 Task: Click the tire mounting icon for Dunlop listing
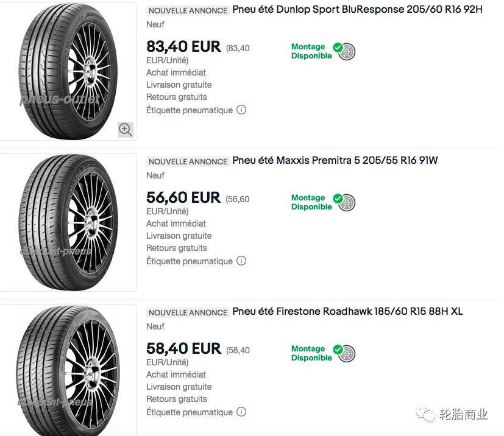point(347,52)
